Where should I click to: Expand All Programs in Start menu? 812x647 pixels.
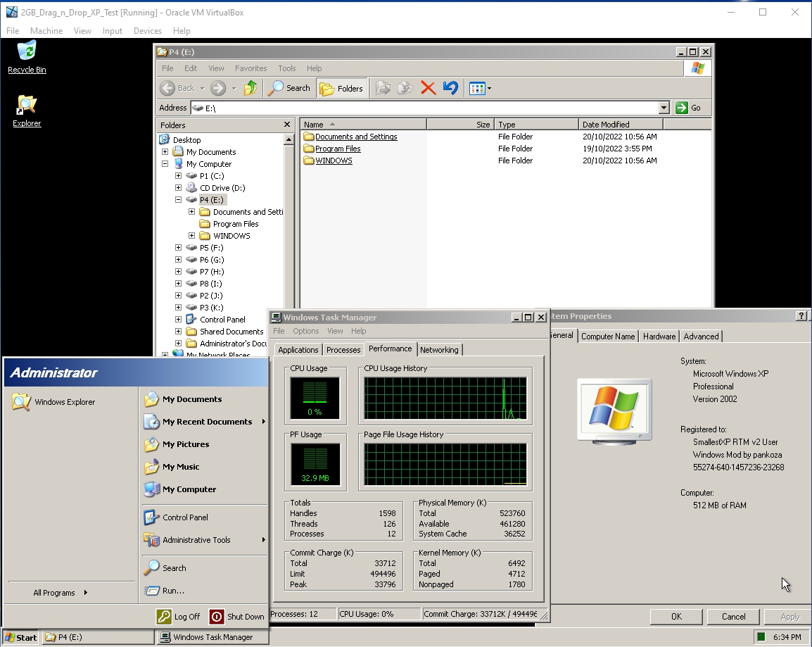click(60, 593)
